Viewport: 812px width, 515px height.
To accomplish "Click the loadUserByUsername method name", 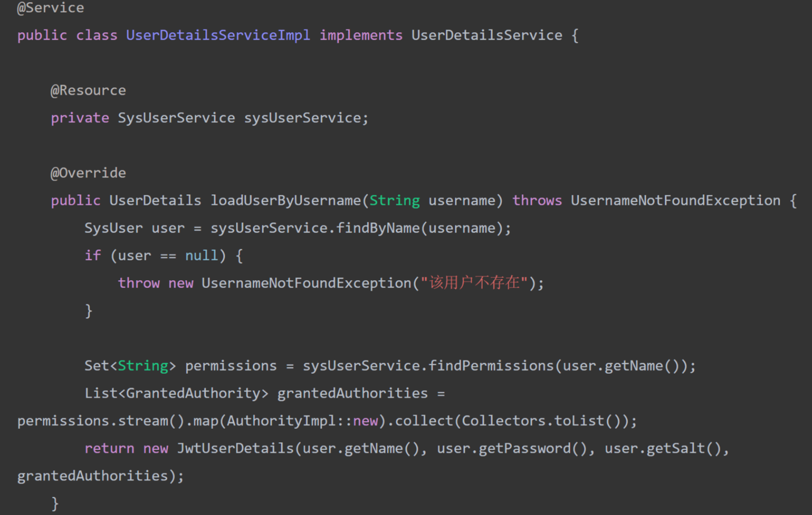I will click(x=286, y=201).
